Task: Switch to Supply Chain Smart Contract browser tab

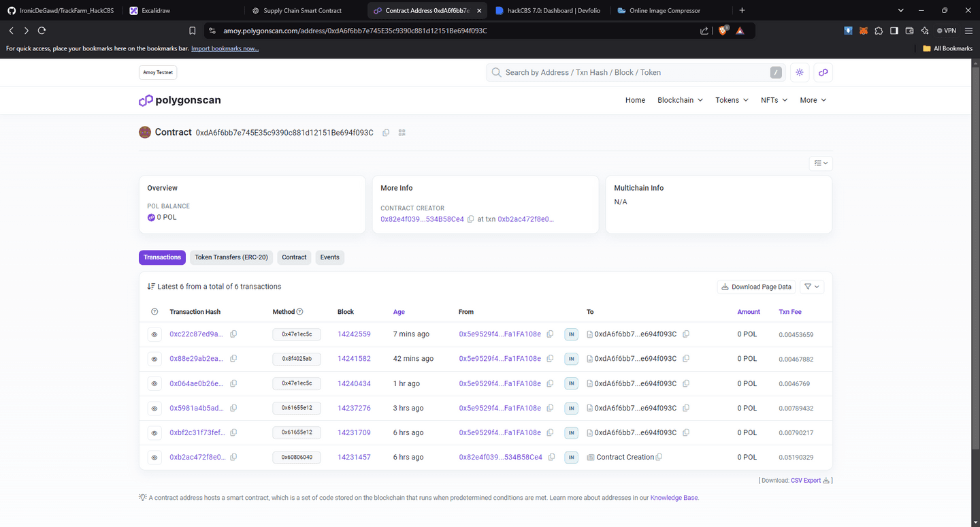Action: click(x=305, y=10)
